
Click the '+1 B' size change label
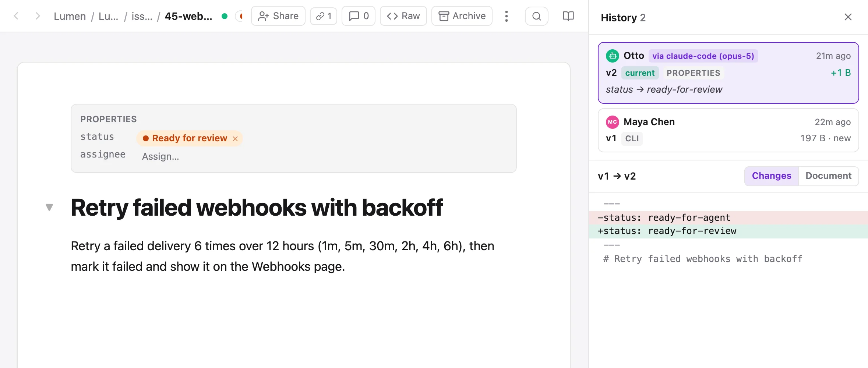click(x=841, y=73)
